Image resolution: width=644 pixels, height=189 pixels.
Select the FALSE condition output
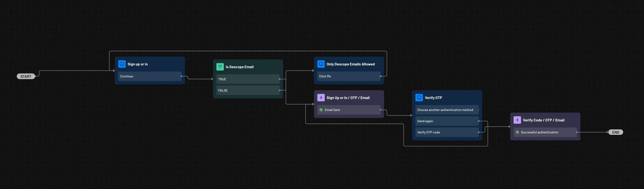tap(247, 90)
